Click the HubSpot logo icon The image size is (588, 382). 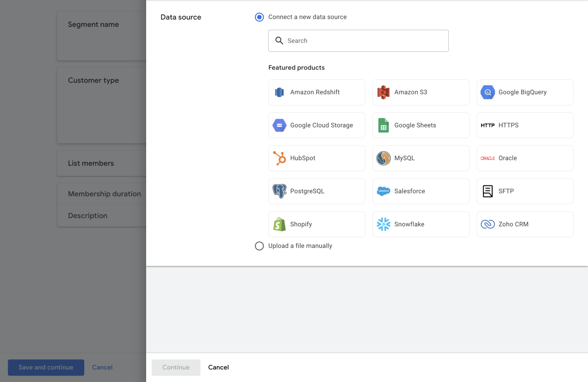279,158
